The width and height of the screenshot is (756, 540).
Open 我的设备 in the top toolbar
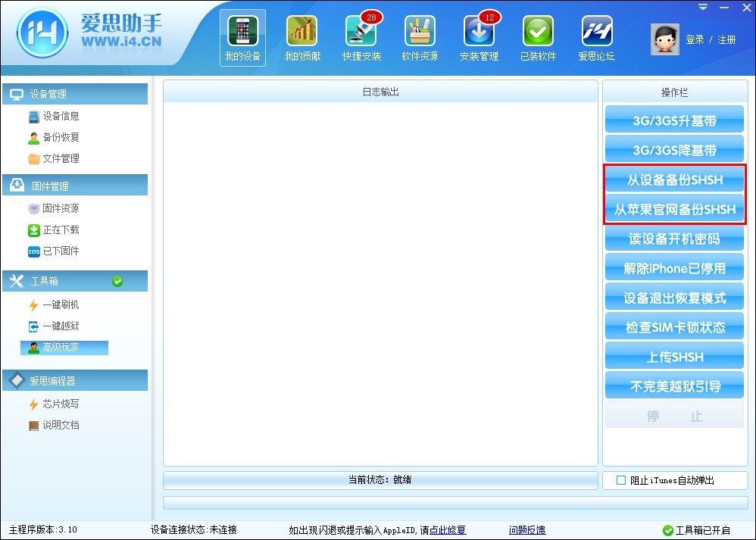point(242,38)
